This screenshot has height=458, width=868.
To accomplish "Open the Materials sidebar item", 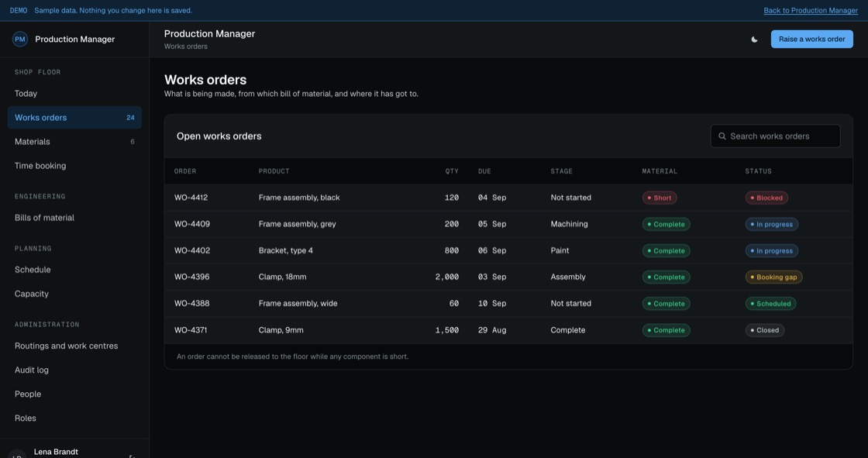I will click(74, 142).
